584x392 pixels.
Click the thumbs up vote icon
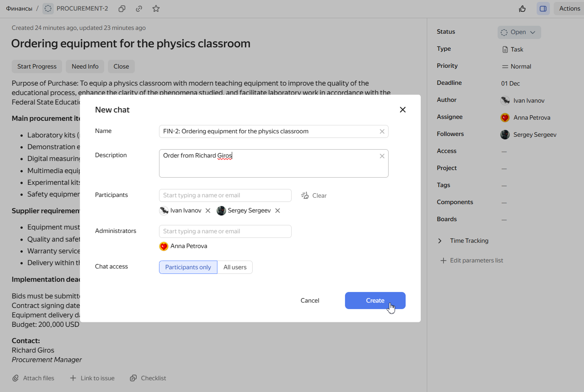(522, 9)
